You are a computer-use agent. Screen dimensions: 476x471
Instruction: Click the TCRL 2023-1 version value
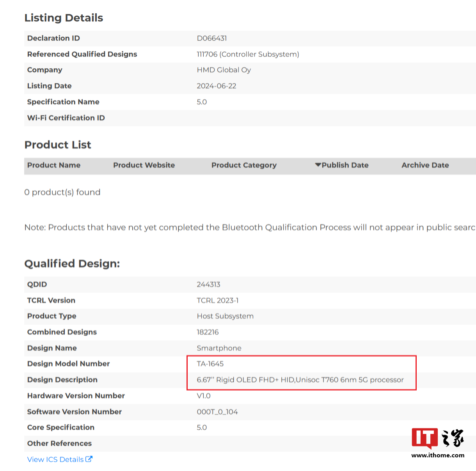(217, 301)
